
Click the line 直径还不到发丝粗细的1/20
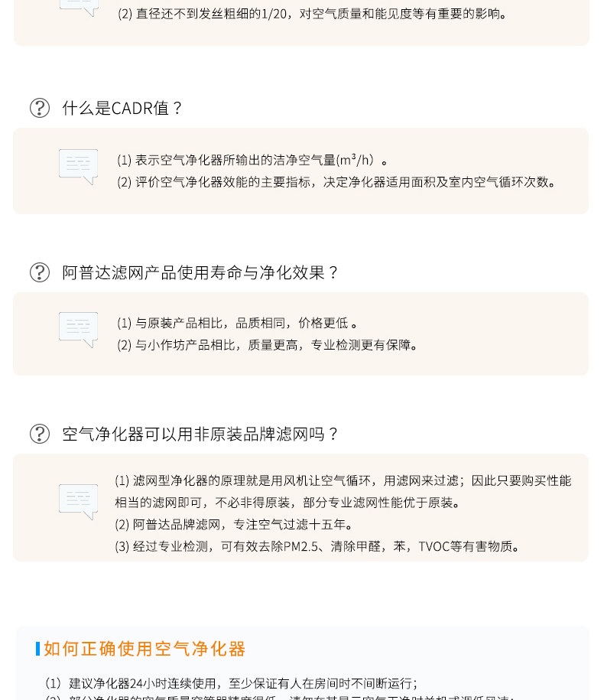[x=312, y=14]
